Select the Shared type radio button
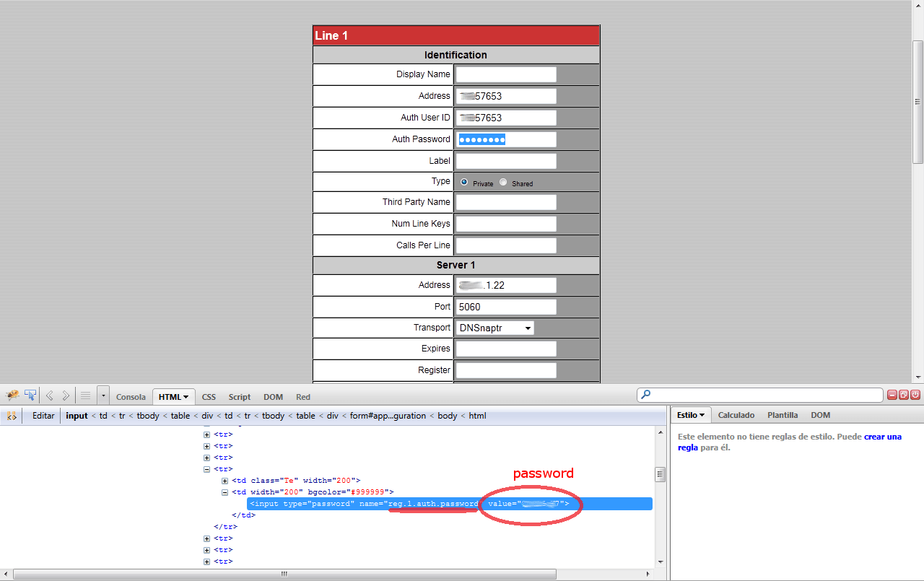 click(x=503, y=182)
